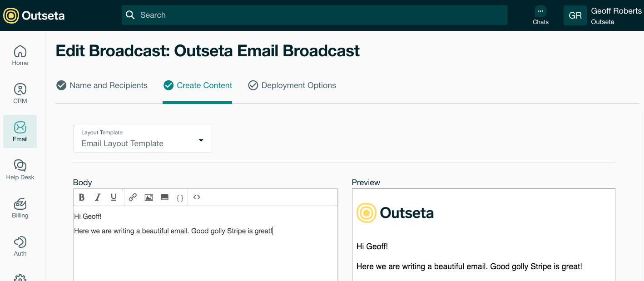Click the search magnifier icon

[130, 15]
